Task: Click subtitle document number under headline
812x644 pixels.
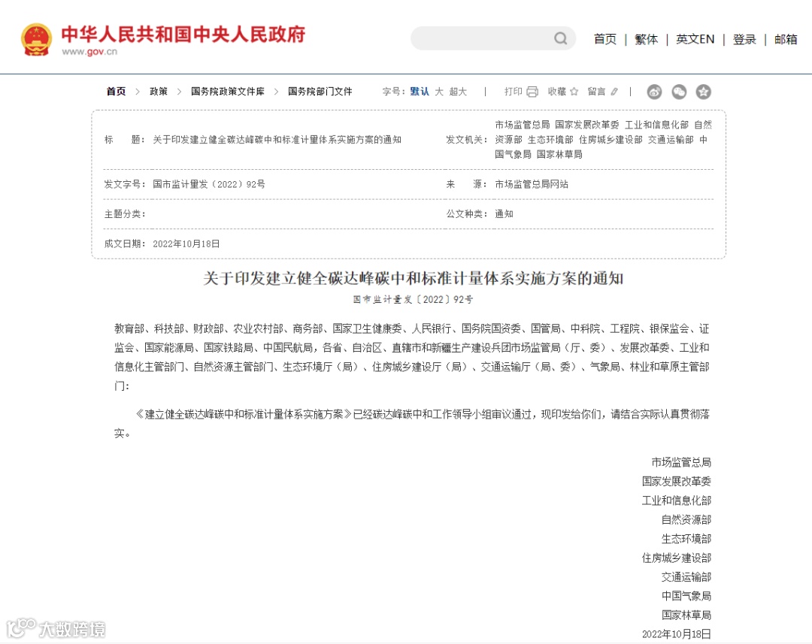Action: tap(414, 299)
